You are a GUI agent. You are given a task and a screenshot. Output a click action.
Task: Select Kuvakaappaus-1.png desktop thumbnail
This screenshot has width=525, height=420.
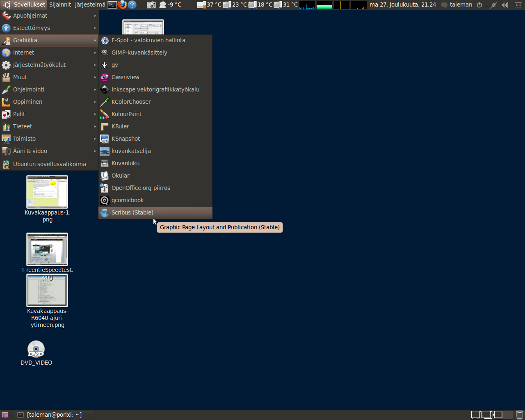(47, 192)
